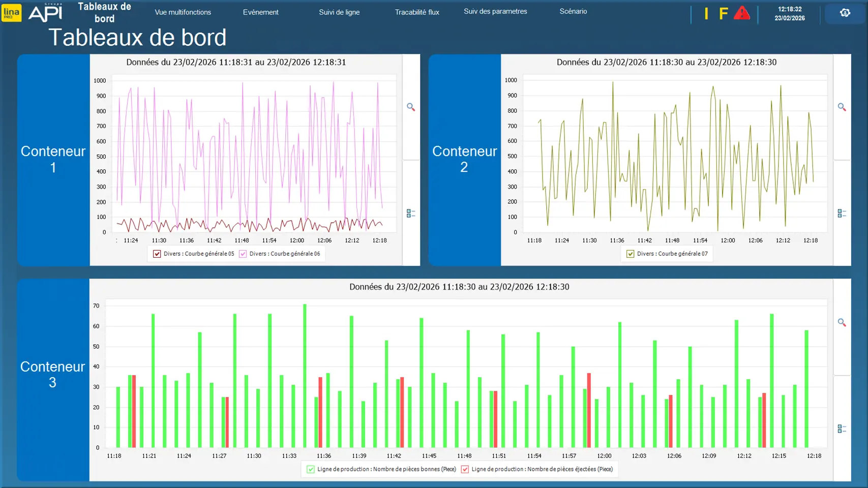Image resolution: width=868 pixels, height=488 pixels.
Task: Hide the Courbe générale 07 series
Action: tap(631, 254)
